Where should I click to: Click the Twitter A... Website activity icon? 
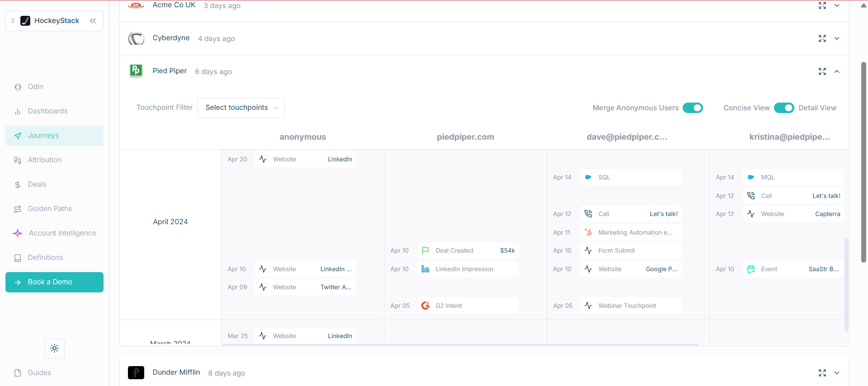click(263, 287)
